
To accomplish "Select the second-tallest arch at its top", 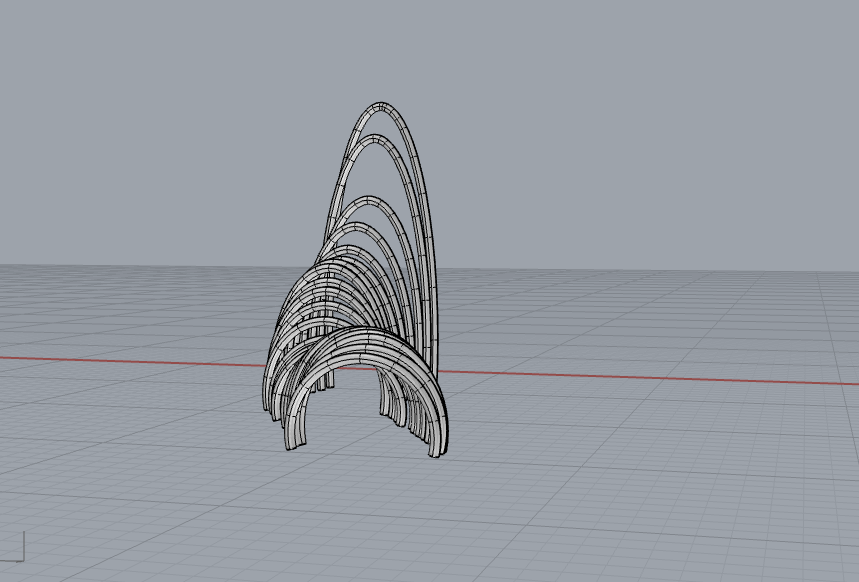I will click(377, 138).
